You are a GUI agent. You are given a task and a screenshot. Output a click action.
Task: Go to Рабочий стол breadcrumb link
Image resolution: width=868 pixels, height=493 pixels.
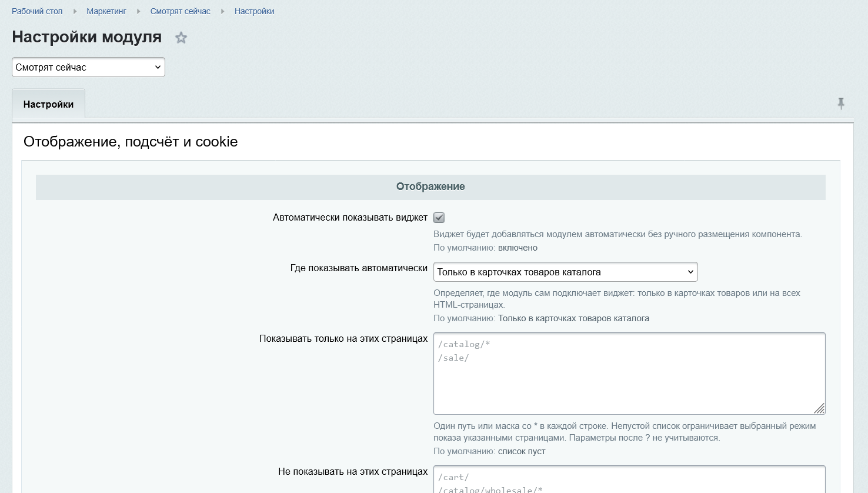pos(37,11)
